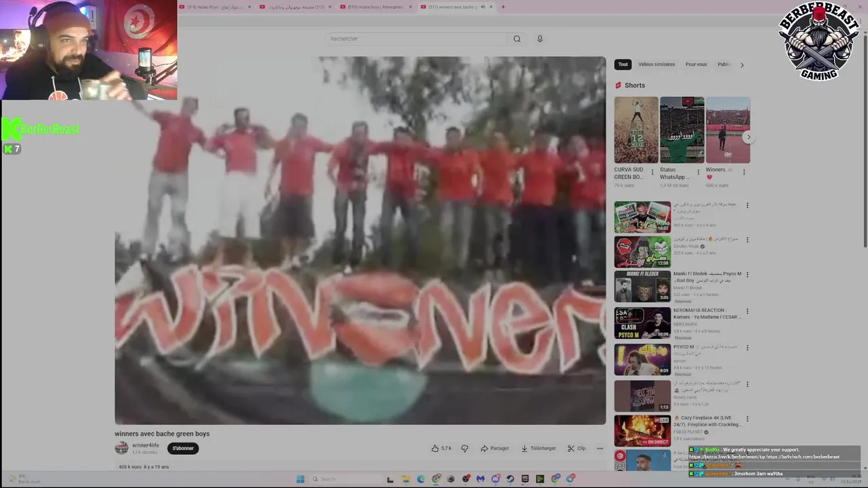
Task: Like the video (5.7 k thumbs up)
Action: [x=441, y=448]
